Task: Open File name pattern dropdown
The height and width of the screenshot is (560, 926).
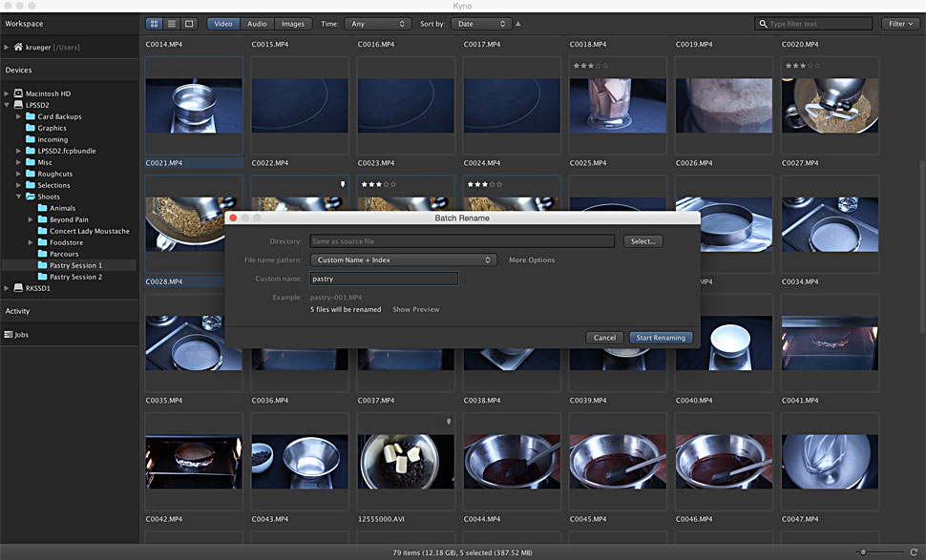Action: (x=404, y=259)
